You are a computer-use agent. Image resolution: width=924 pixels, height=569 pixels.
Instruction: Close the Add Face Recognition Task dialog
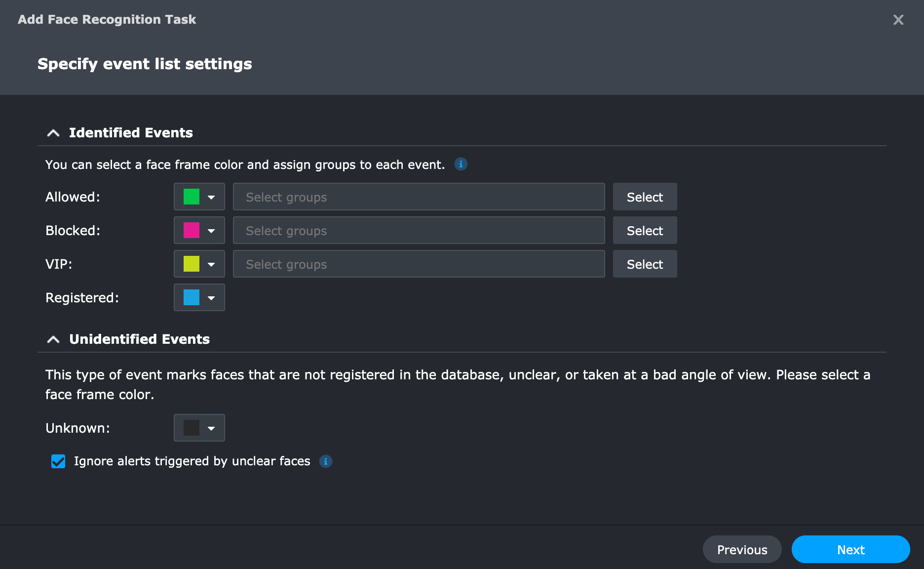coord(898,20)
